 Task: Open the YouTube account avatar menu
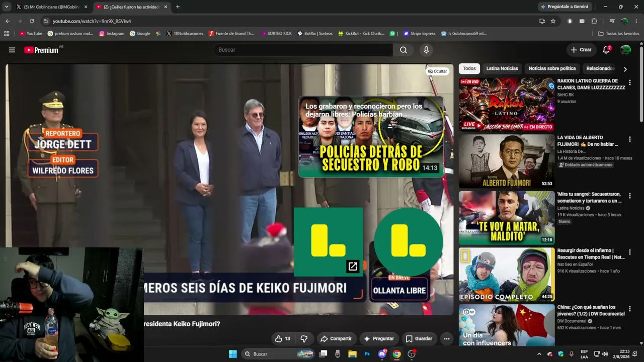click(625, 50)
